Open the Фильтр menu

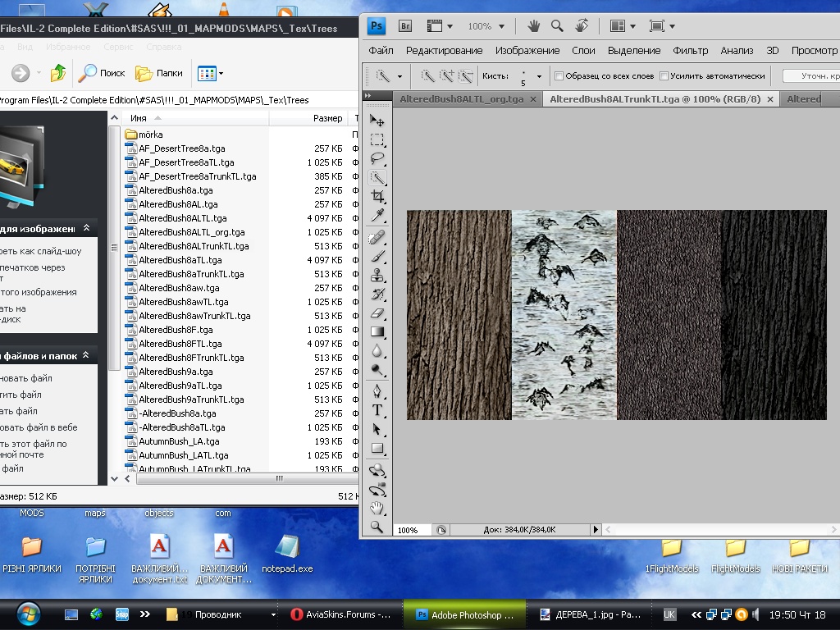[x=690, y=50]
